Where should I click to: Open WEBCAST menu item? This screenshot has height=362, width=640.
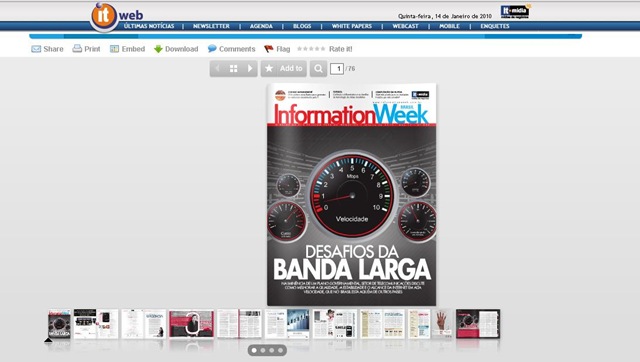tap(405, 26)
